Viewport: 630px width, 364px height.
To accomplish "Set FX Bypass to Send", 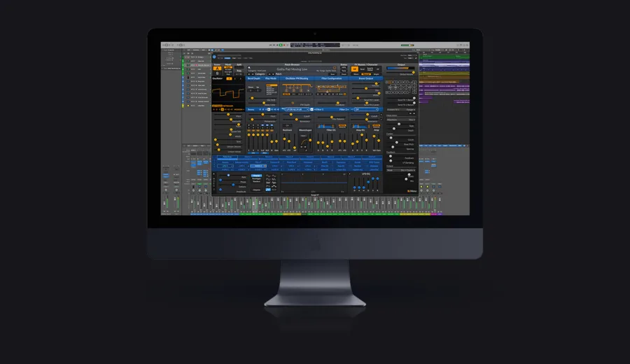I will point(363,69).
